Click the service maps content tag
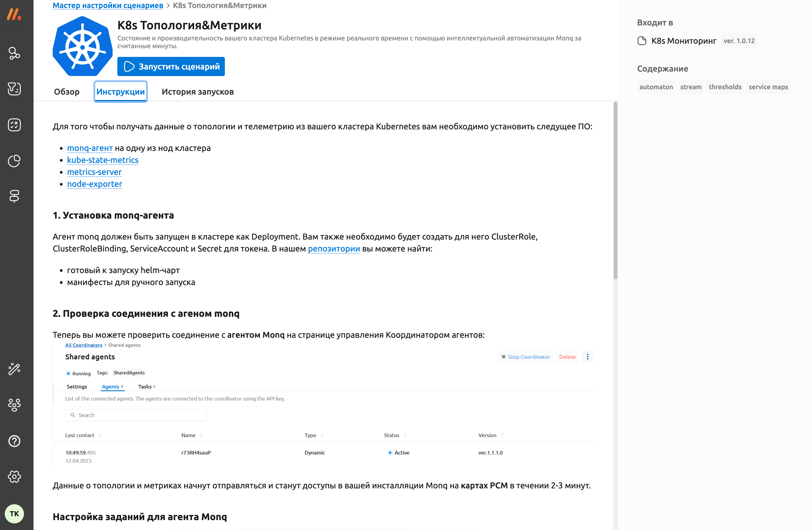Viewport: 812px width, 530px height. point(768,87)
